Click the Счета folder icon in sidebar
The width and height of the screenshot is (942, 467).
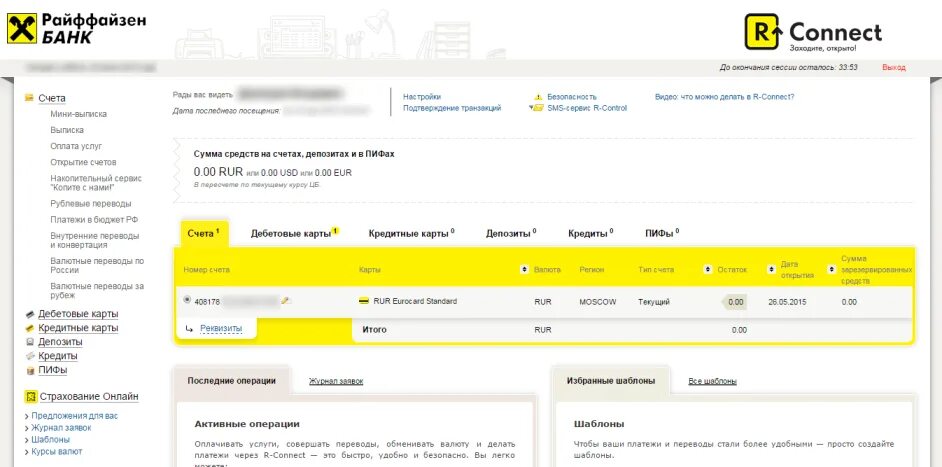(x=29, y=97)
